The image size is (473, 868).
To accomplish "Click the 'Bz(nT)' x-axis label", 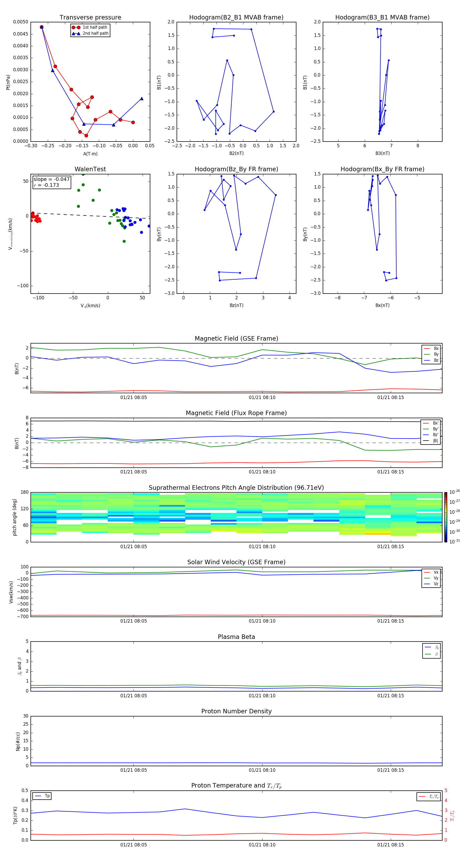I will 236,305.
